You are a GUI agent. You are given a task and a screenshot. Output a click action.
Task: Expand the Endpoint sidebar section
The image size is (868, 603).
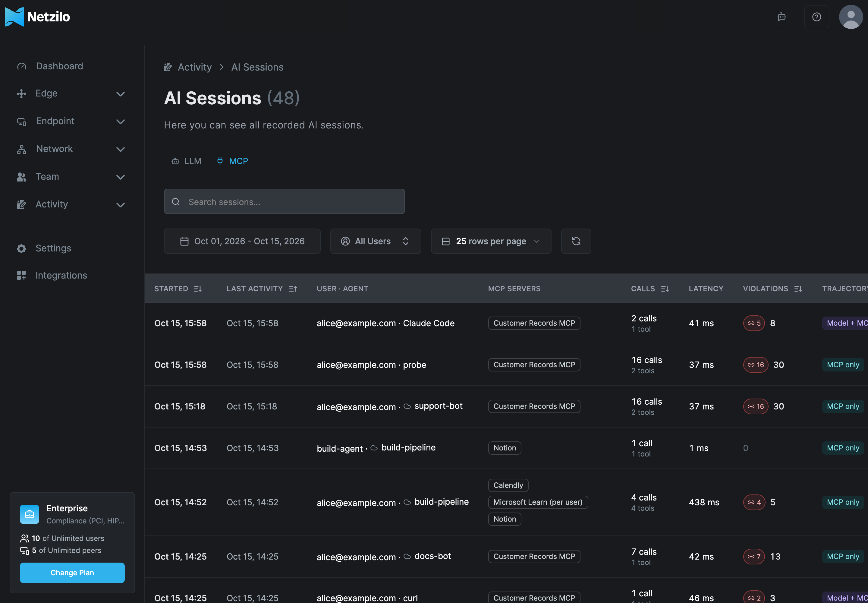click(72, 121)
